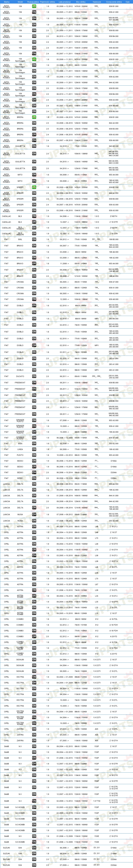The image size is (133, 868).
Task: Click the 1.9 TTiD body cell
Action: pos(97,801)
